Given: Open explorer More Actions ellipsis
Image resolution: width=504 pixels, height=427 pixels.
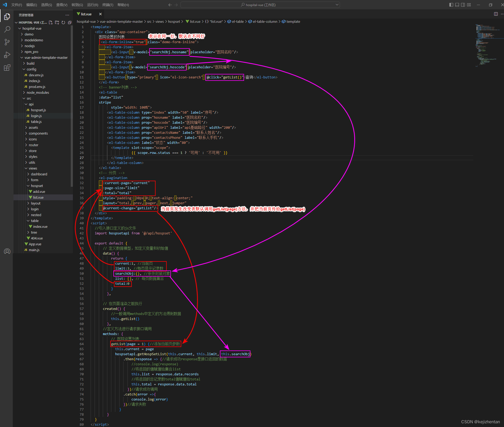Looking at the screenshot, I should point(67,15).
